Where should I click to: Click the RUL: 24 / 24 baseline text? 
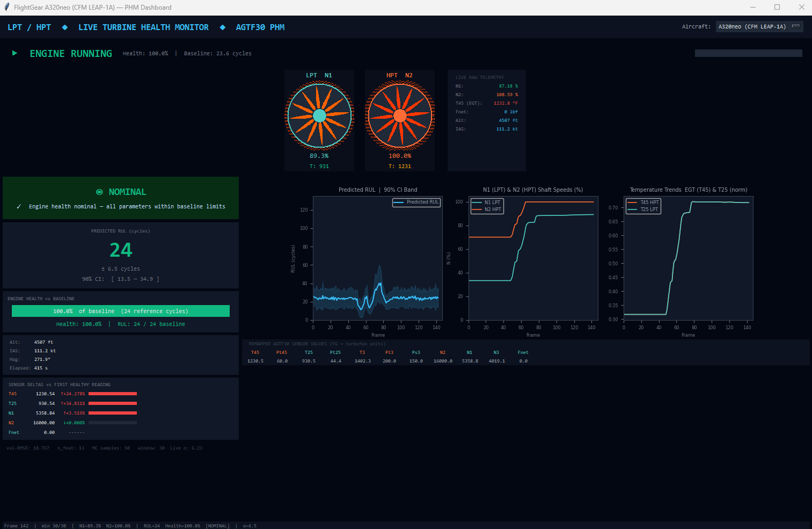pyautogui.click(x=151, y=324)
